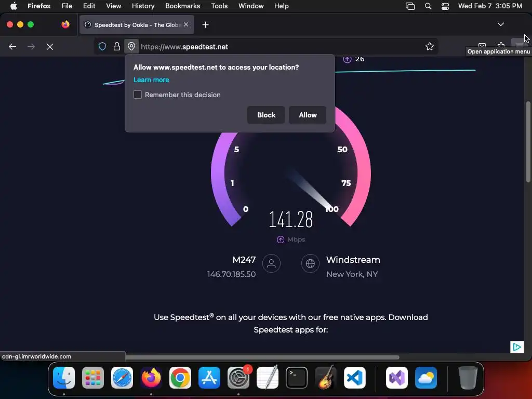Screen dimensions: 532x399
Task: Open System Settings from the Dock
Action: (238, 378)
